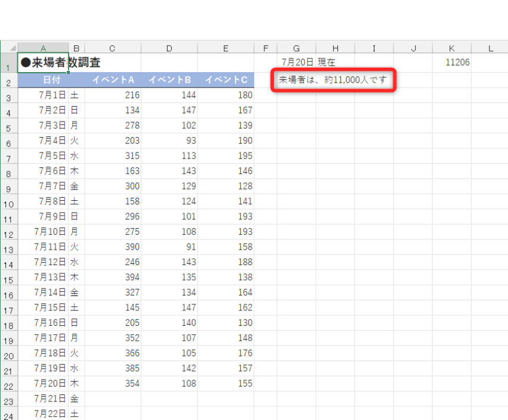Select row 22 header
The image size is (508, 420).
click(x=9, y=384)
